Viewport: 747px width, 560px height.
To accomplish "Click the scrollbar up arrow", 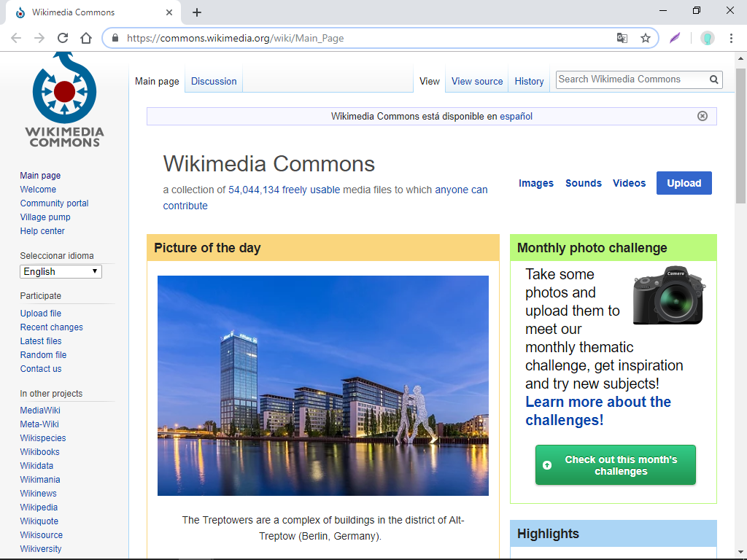I will 740,58.
